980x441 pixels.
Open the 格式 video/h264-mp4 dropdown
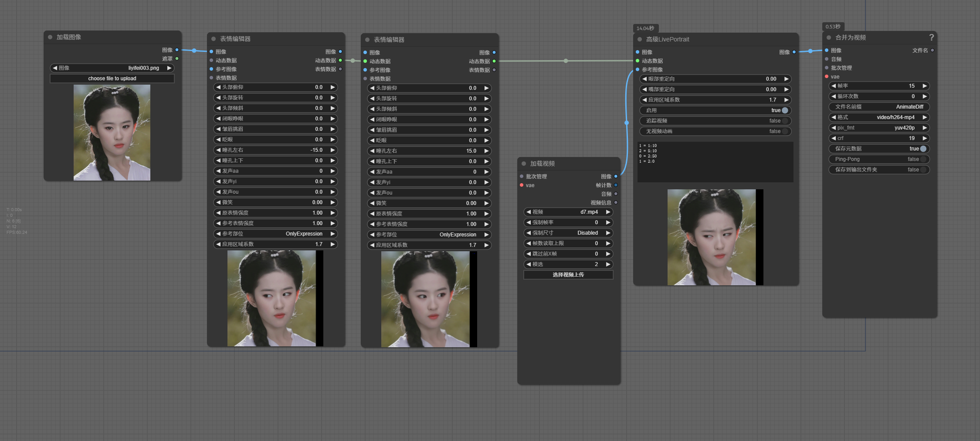[x=879, y=117]
